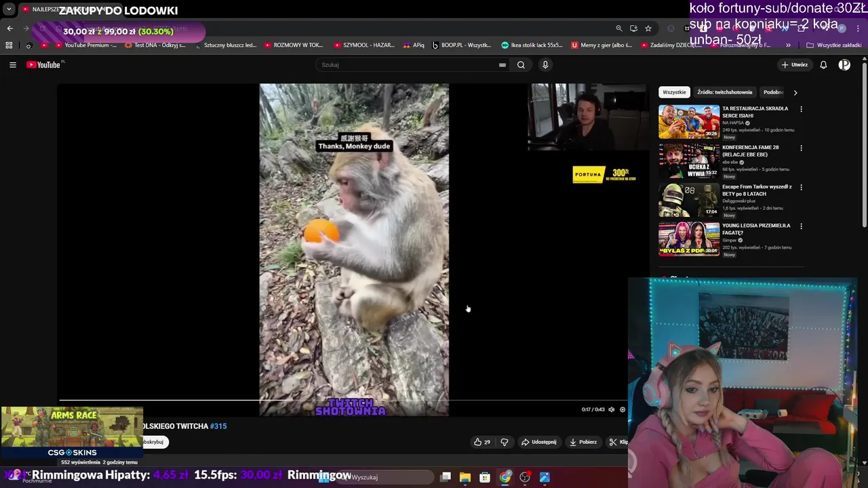868x488 pixels.
Task: Open the circular app icon with red badge in taskbar
Action: (x=525, y=477)
